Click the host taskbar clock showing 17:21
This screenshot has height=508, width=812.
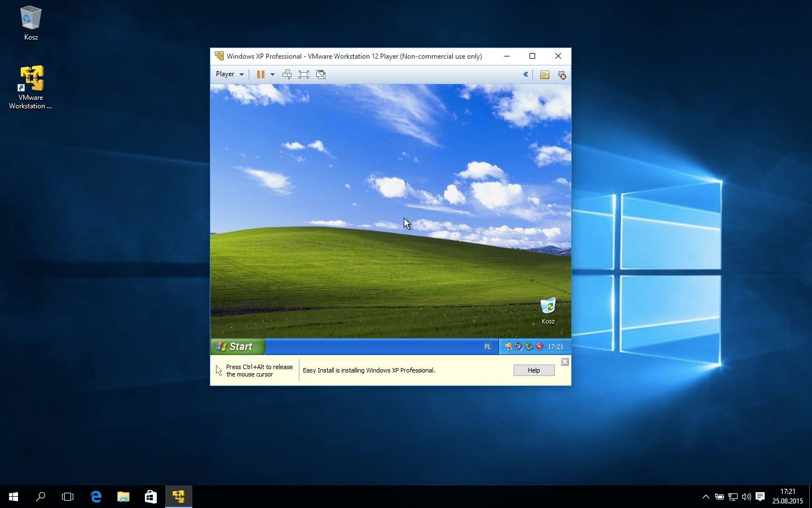click(787, 496)
